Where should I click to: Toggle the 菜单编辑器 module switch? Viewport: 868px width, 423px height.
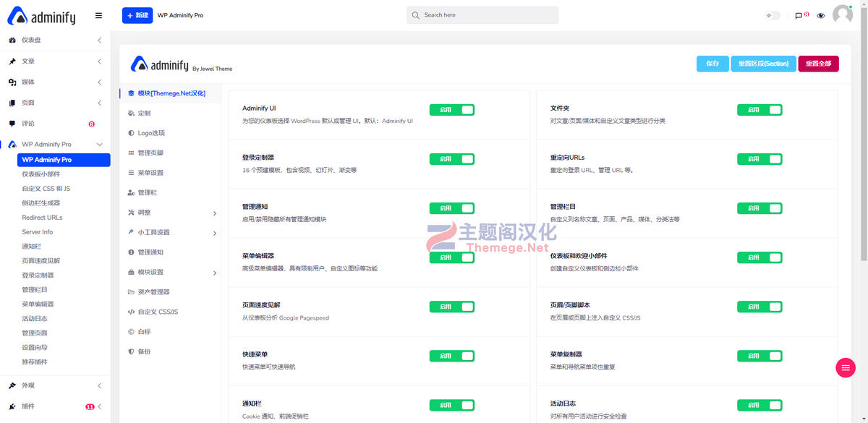click(x=452, y=257)
